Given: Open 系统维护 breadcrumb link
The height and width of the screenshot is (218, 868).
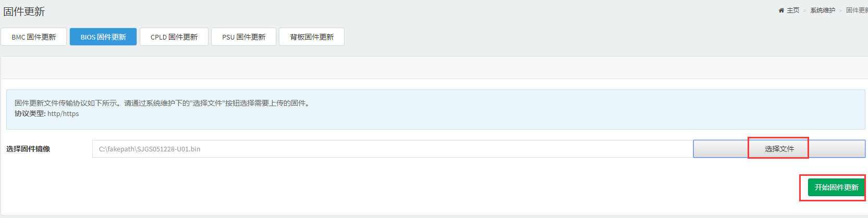Looking at the screenshot, I should point(823,10).
